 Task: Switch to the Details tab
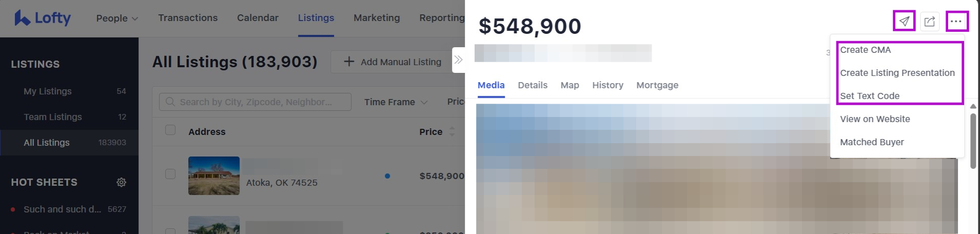click(532, 85)
